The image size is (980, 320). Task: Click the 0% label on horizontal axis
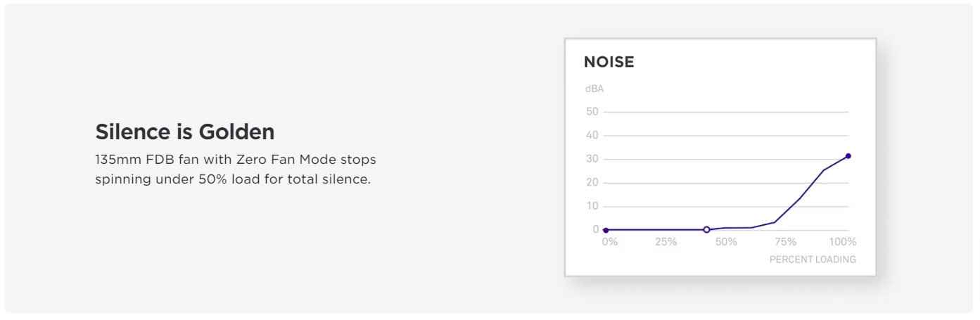[610, 242]
